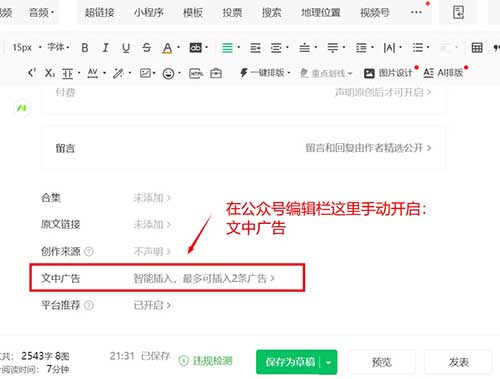Click the question mark beside 平台推荐

click(89, 305)
